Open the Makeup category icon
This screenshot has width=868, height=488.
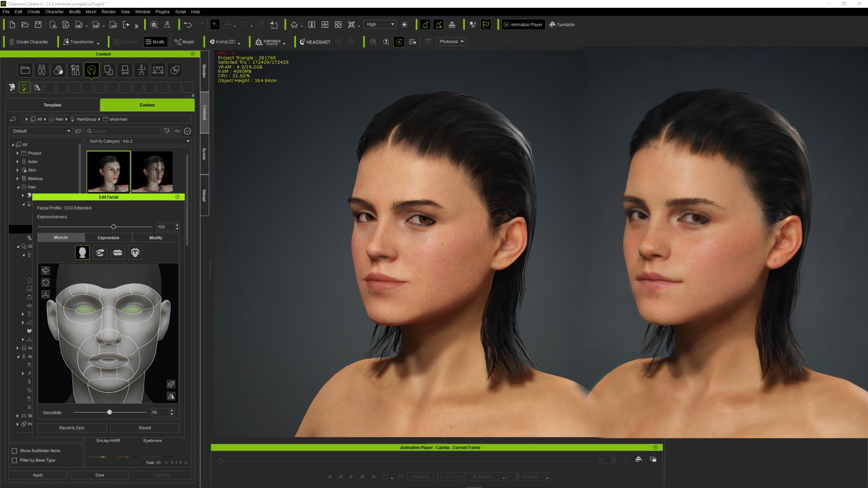pyautogui.click(x=75, y=70)
